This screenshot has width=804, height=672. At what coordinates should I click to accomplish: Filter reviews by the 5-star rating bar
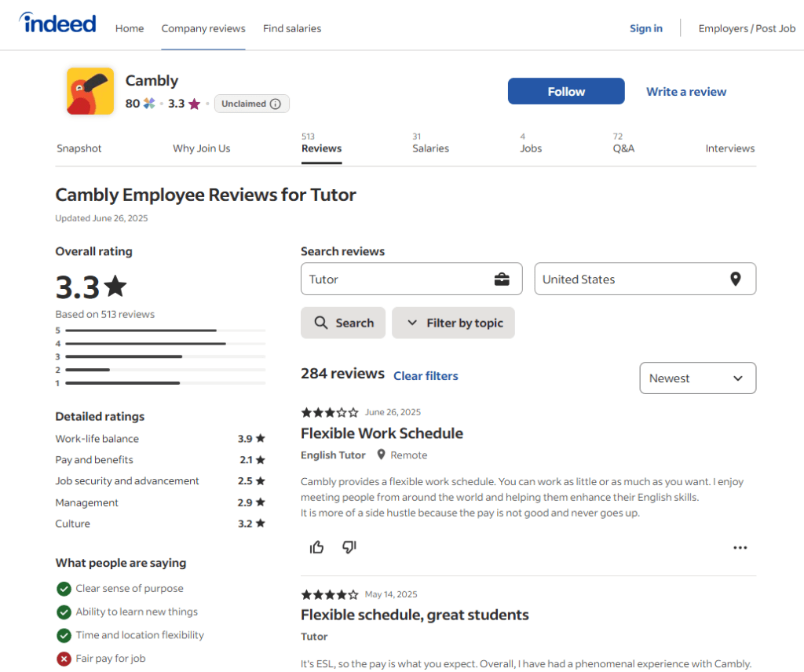click(165, 331)
